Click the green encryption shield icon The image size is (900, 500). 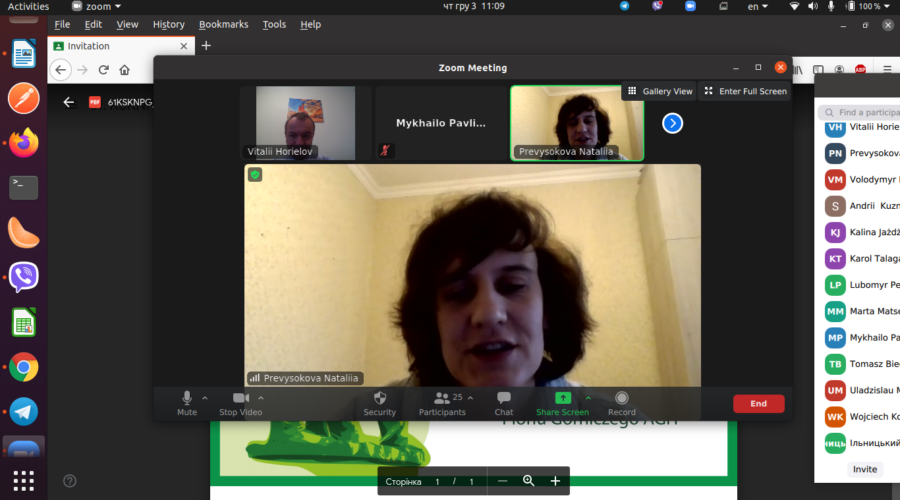point(255,175)
